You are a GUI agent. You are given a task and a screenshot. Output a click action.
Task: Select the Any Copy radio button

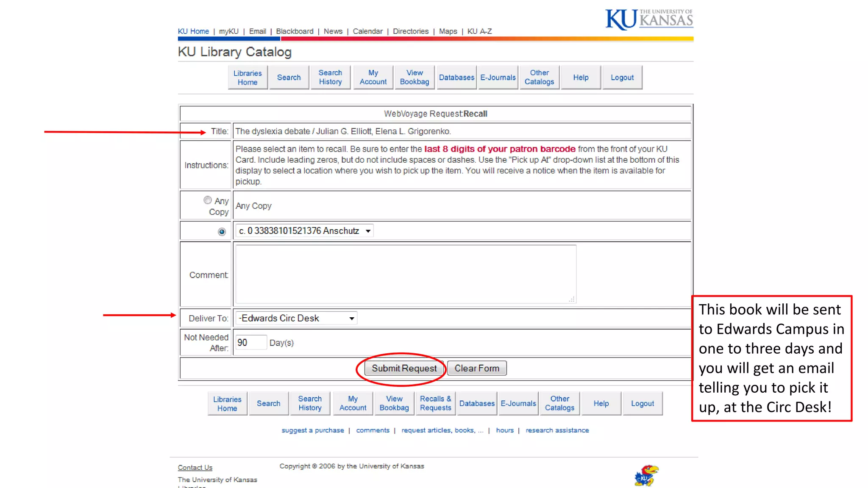coord(207,200)
